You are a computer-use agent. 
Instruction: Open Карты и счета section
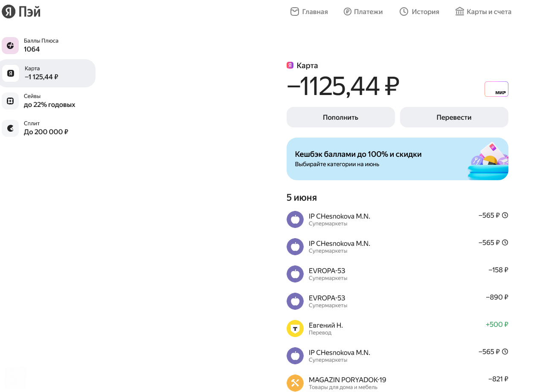coord(483,12)
